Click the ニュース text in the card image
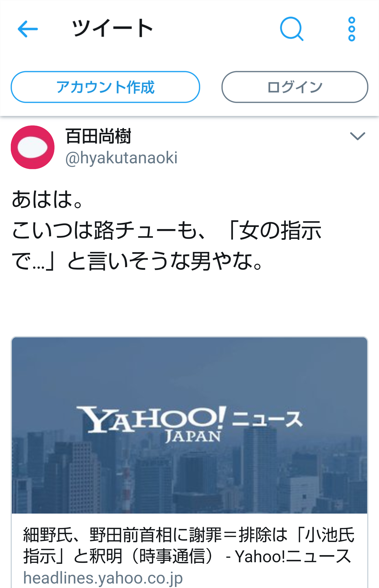Viewport: 379px width, 588px height. (x=267, y=419)
